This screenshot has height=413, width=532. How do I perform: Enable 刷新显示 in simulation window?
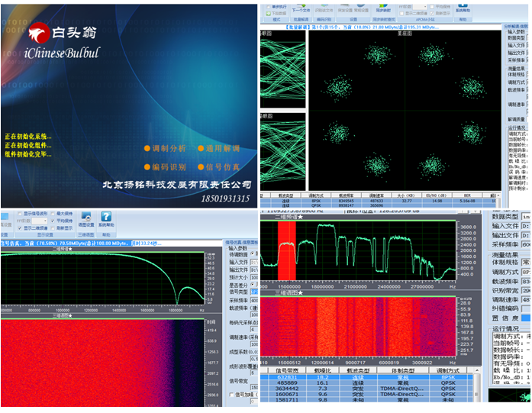(53, 228)
